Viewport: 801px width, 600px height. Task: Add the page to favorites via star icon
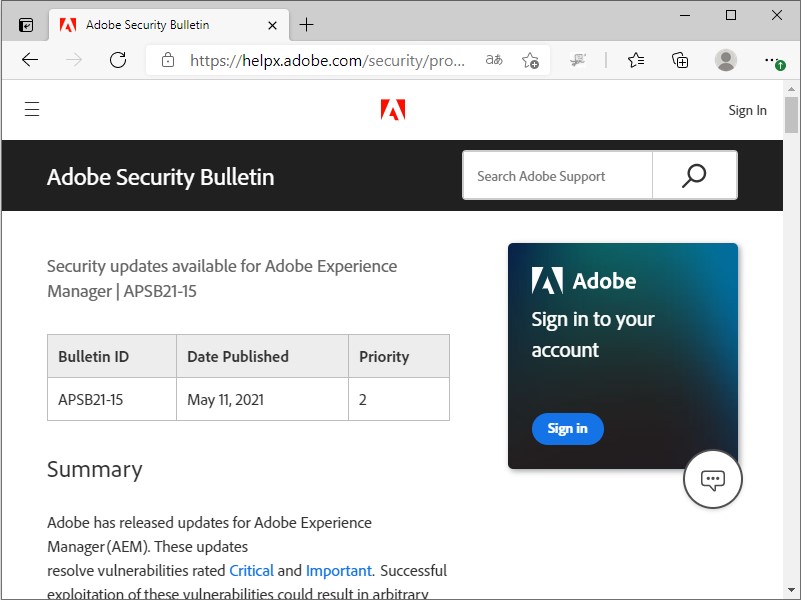531,60
